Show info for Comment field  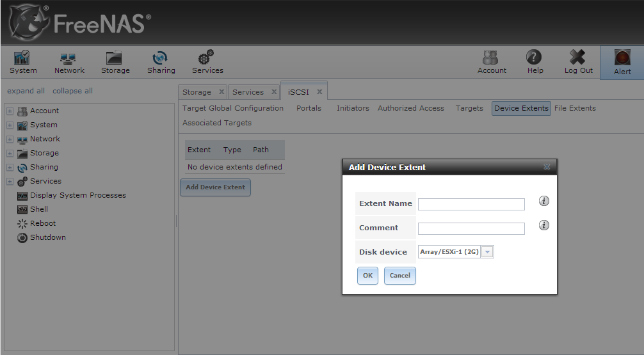[543, 225]
